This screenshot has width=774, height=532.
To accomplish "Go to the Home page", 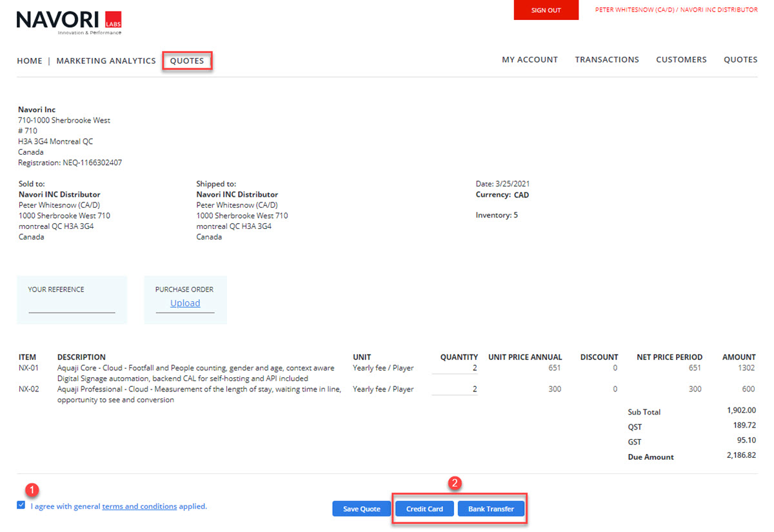I will tap(30, 61).
